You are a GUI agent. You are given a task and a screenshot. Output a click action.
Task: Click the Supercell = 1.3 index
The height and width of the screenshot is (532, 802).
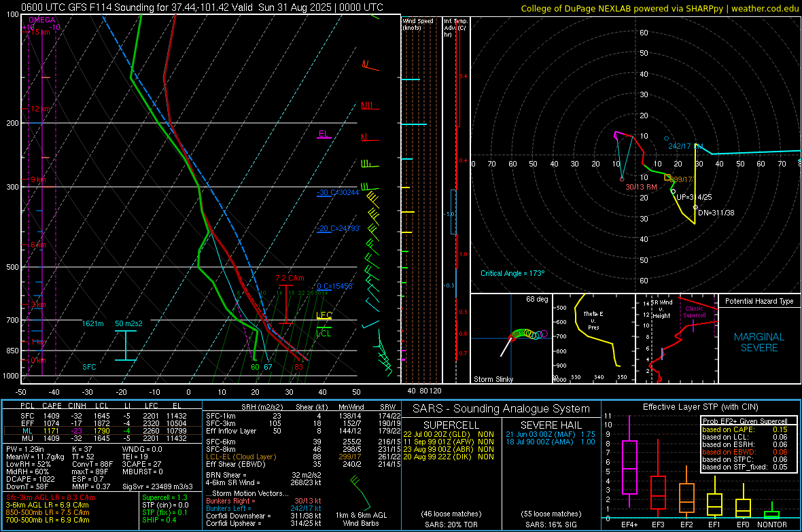164,497
